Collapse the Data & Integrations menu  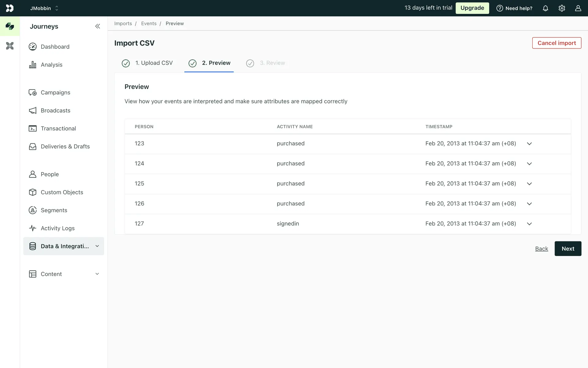[x=97, y=246]
